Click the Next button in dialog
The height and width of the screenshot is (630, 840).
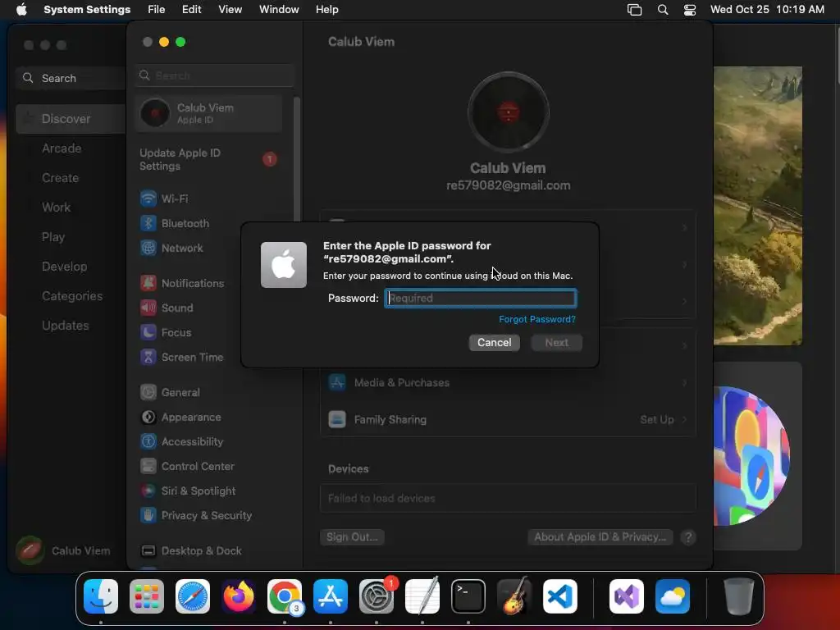[x=557, y=343]
